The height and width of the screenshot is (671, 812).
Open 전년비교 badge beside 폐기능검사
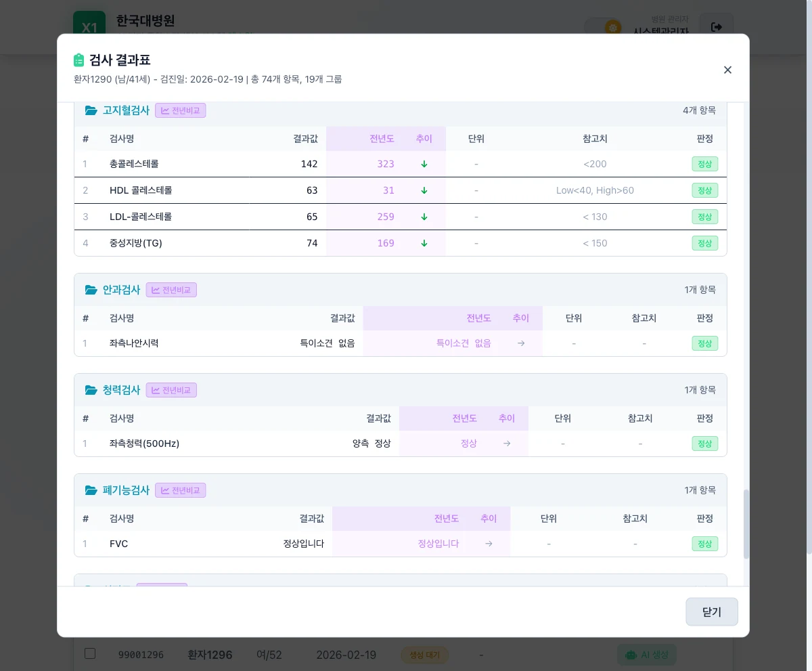pos(181,490)
